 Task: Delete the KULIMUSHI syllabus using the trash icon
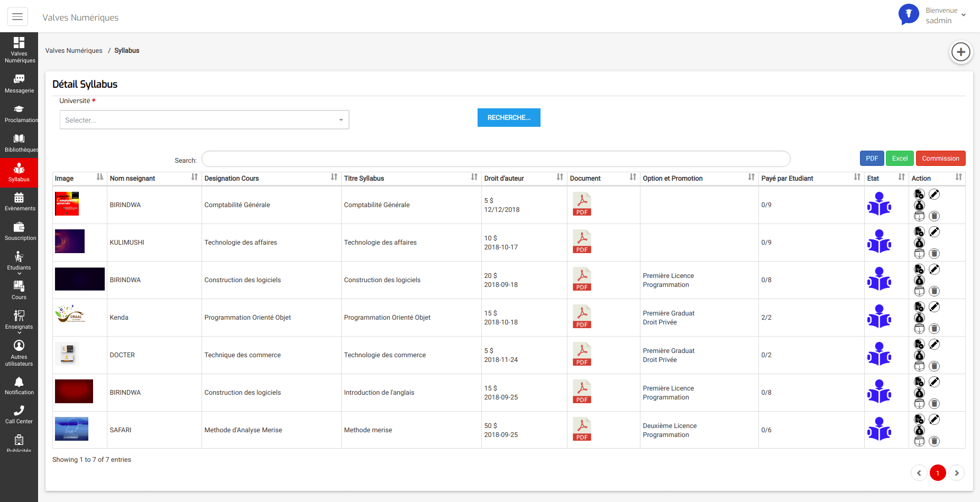click(935, 254)
